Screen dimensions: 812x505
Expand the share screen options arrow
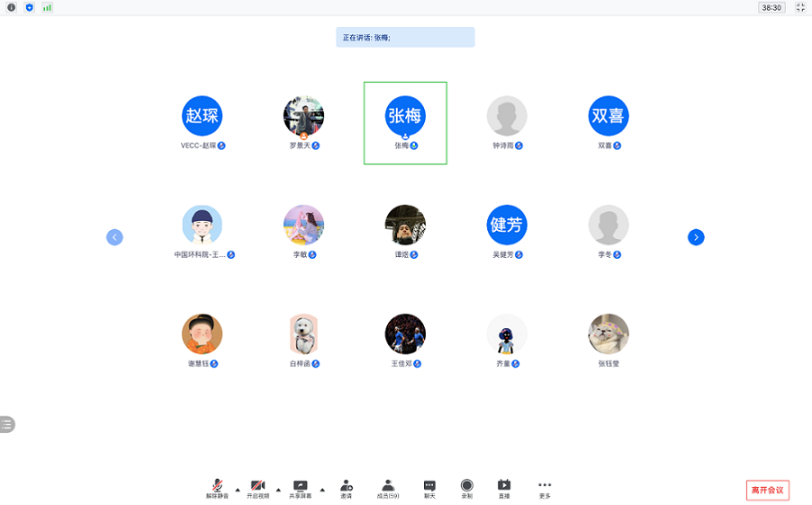click(322, 490)
